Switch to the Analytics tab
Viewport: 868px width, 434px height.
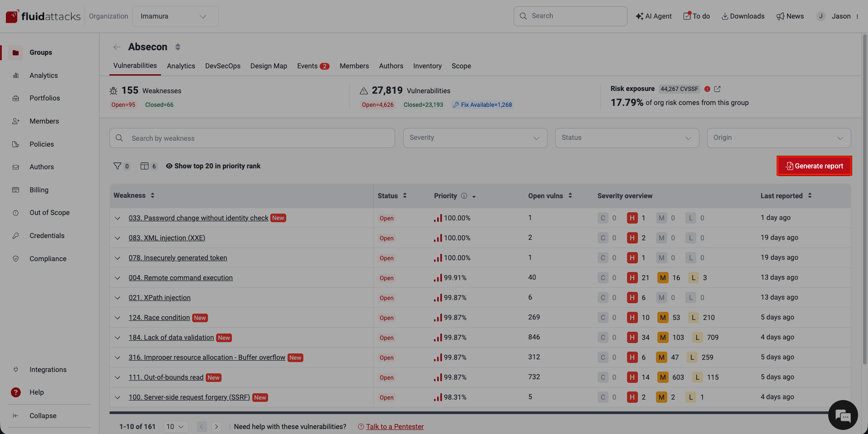point(181,66)
